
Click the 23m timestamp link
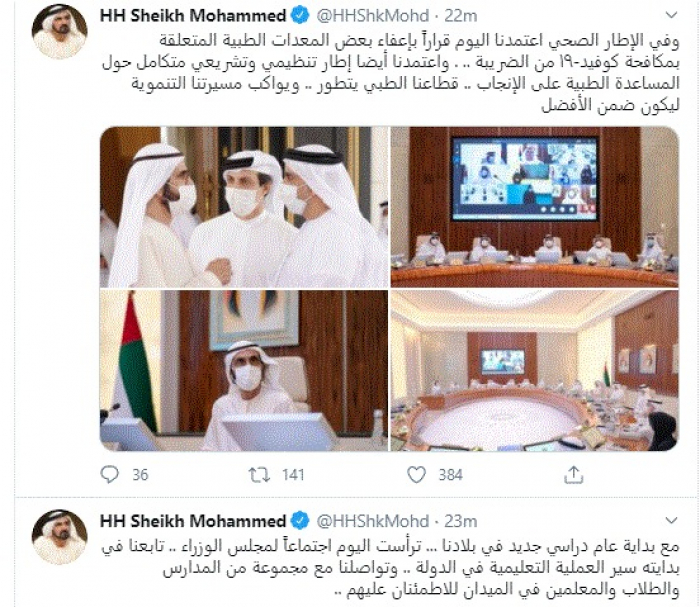pyautogui.click(x=461, y=521)
